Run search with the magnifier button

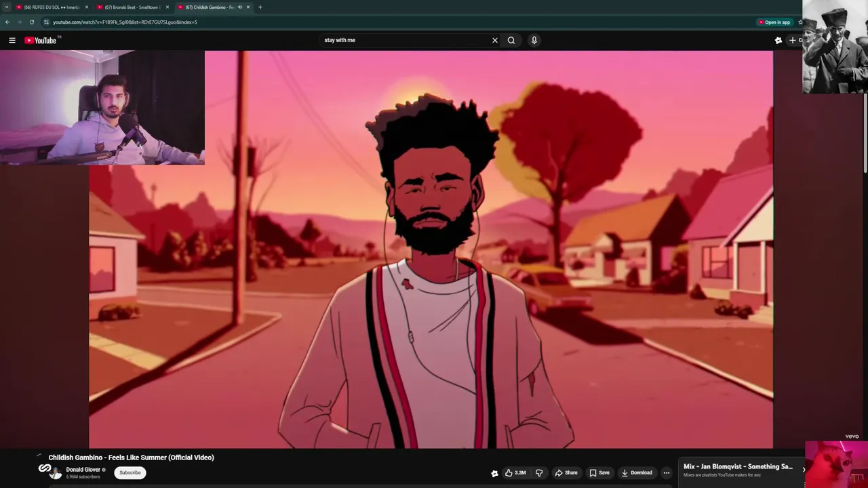click(511, 40)
